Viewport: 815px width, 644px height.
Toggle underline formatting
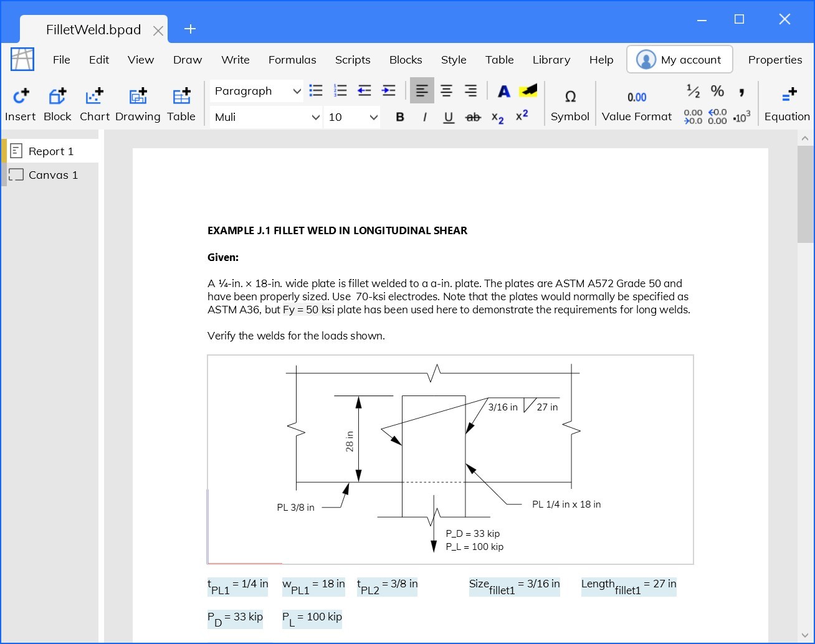click(449, 117)
